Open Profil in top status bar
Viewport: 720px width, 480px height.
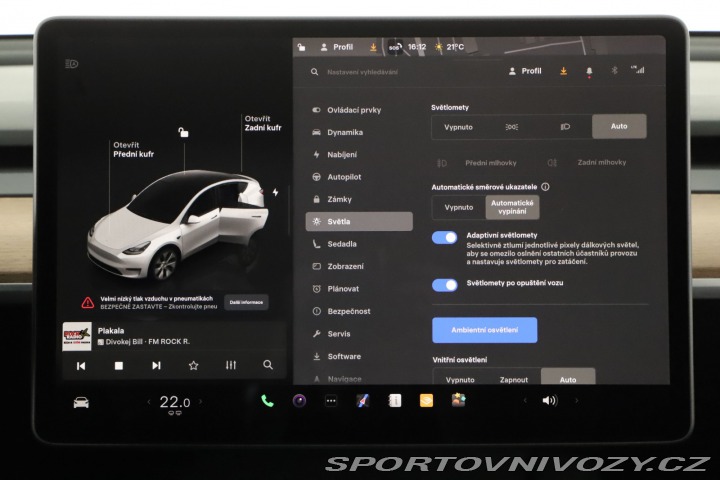pos(337,47)
